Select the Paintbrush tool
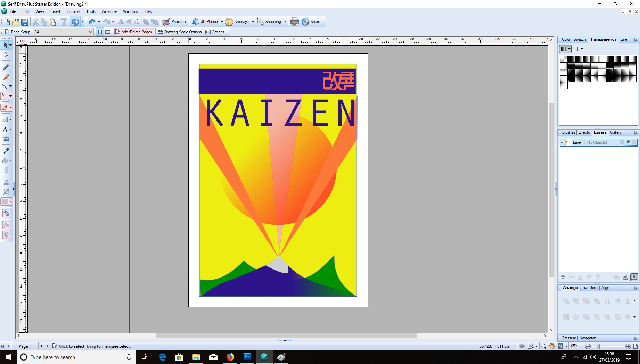The height and width of the screenshot is (364, 640). (x=6, y=76)
